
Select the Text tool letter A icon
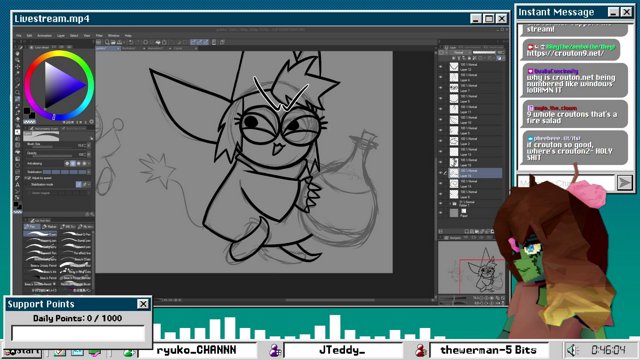(18, 184)
